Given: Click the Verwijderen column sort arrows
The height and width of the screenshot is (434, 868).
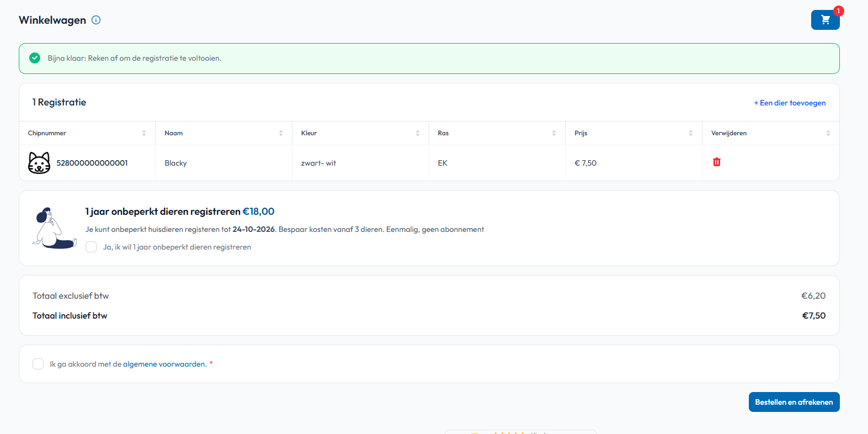Looking at the screenshot, I should coord(828,133).
